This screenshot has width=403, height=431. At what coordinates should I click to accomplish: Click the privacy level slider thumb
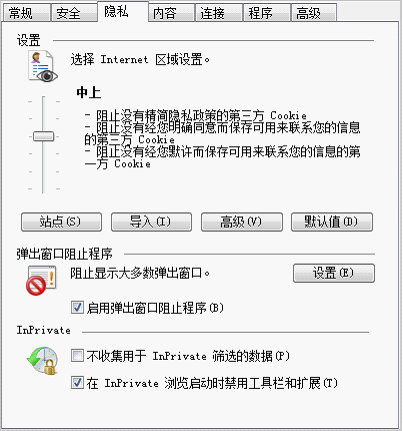(x=43, y=136)
